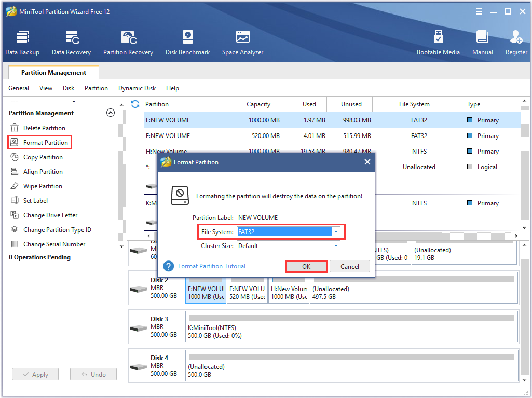
Task: Click sidebar scroll-up arrow
Action: pyautogui.click(x=122, y=104)
